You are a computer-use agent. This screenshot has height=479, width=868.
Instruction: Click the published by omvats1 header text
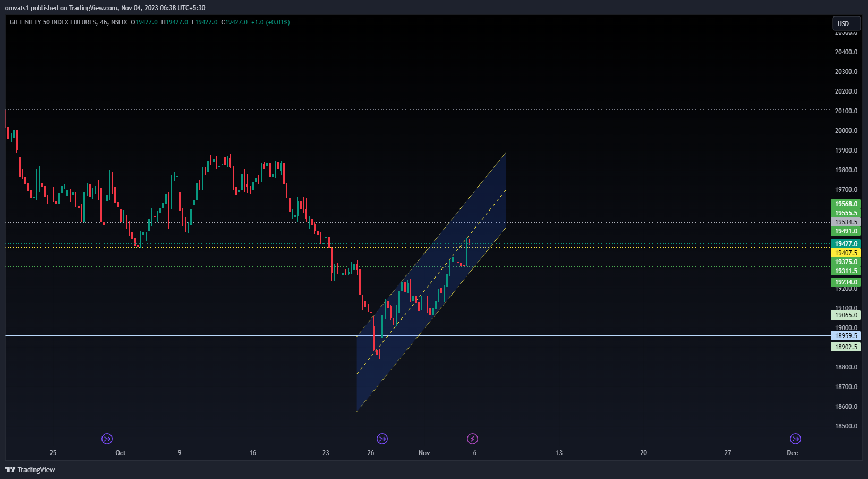coord(105,8)
